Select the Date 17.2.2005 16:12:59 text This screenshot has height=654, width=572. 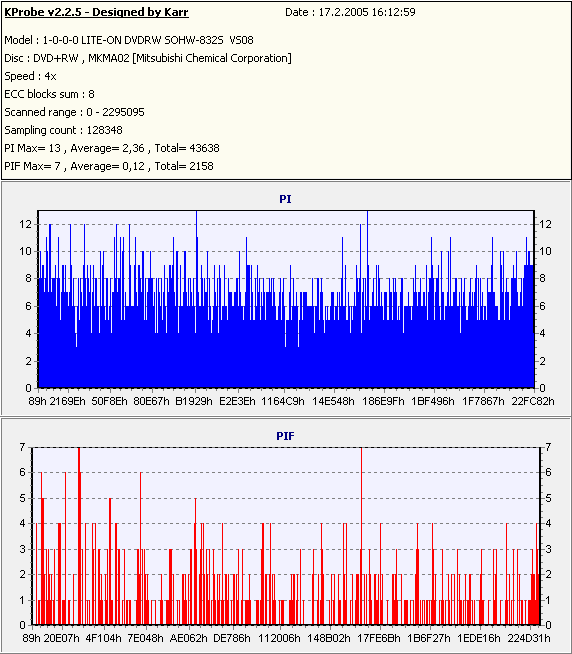point(350,13)
